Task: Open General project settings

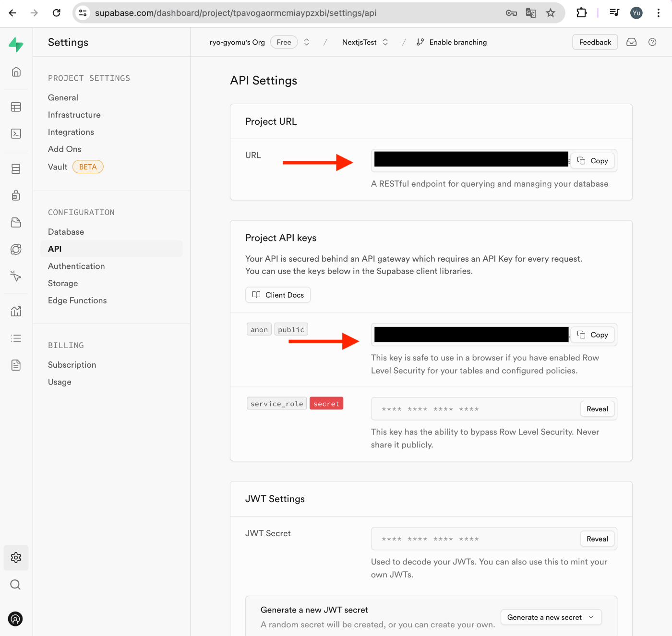Action: tap(63, 97)
